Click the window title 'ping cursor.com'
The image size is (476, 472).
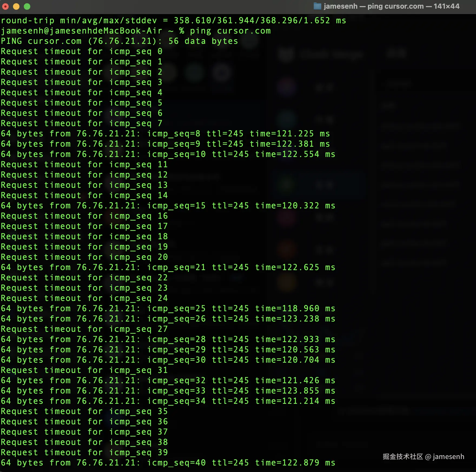pyautogui.click(x=395, y=6)
